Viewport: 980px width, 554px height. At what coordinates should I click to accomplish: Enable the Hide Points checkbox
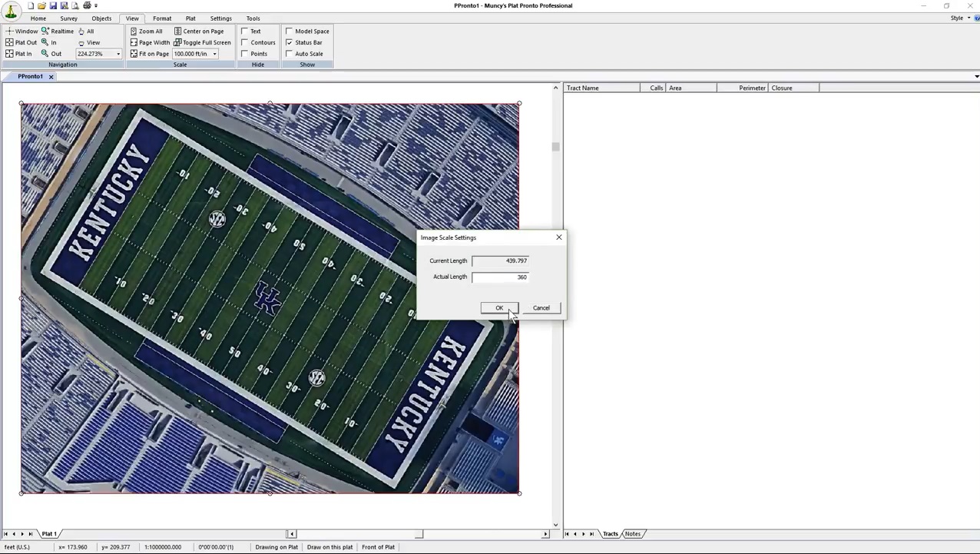244,54
